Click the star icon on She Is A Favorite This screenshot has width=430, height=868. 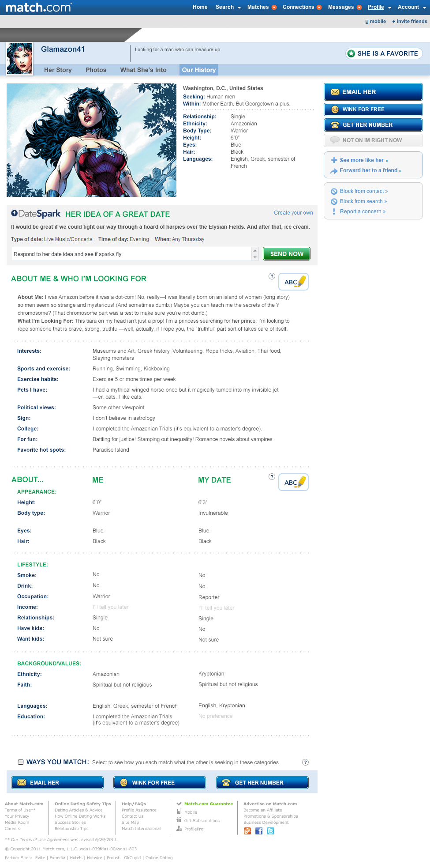coord(351,53)
